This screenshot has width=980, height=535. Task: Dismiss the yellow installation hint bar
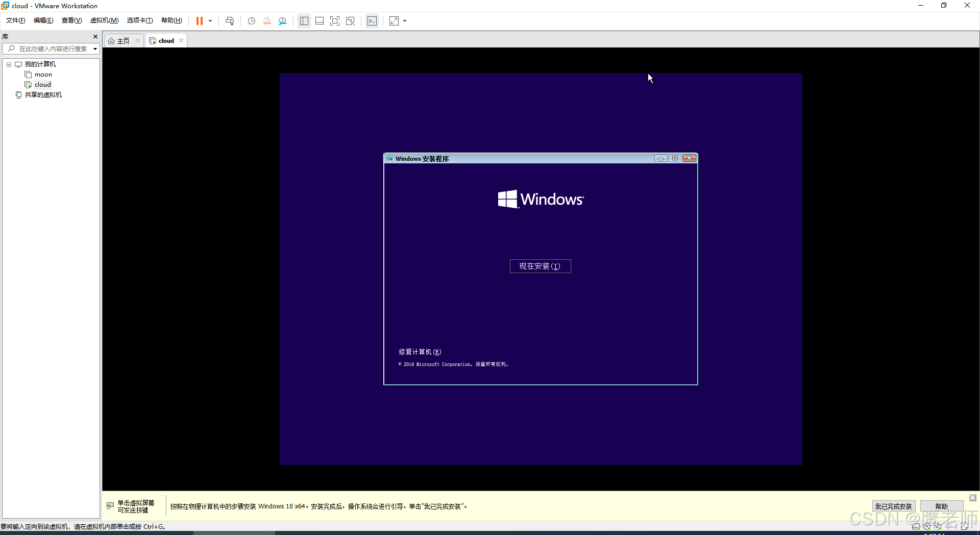[x=973, y=498]
